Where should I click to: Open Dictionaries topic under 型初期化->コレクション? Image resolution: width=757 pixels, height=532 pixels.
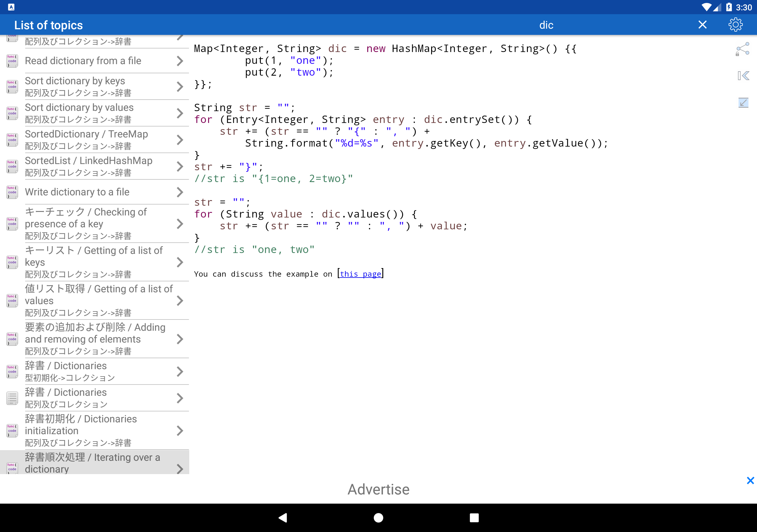click(x=95, y=372)
